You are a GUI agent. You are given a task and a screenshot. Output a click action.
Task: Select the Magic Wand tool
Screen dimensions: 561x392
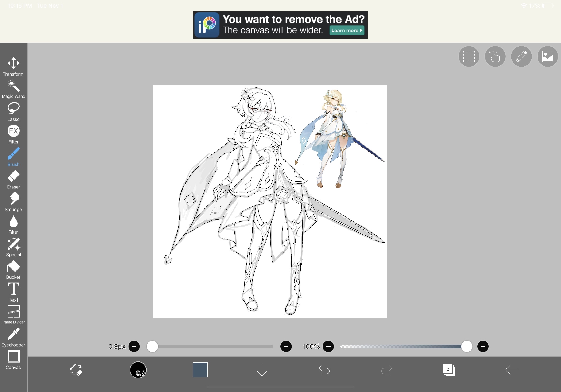13,88
